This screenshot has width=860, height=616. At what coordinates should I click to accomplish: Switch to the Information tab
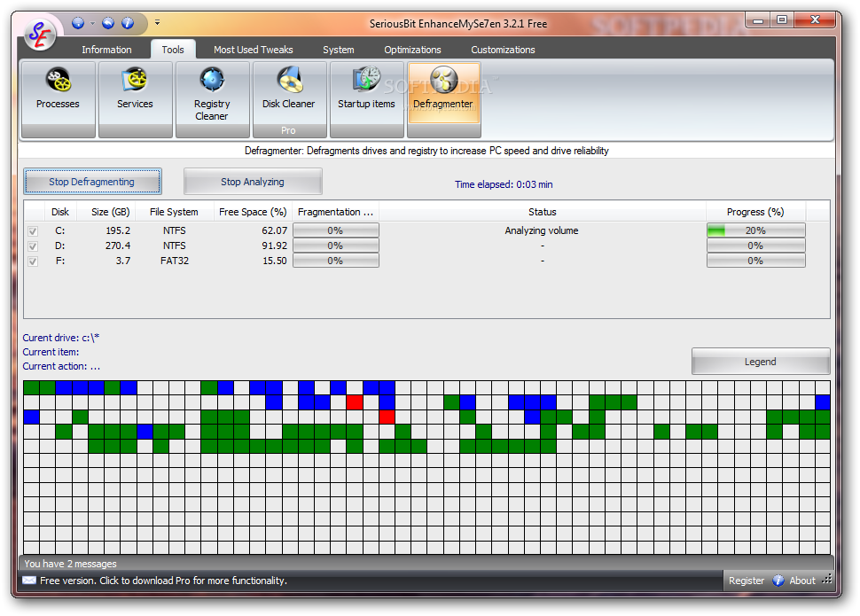pos(106,50)
